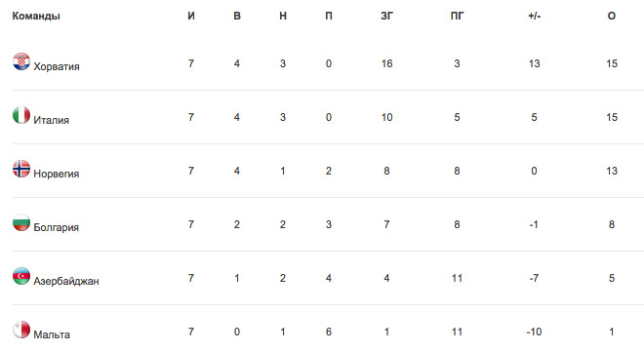Open the Хорватия team link
This screenshot has width=644, height=352.
coord(57,66)
